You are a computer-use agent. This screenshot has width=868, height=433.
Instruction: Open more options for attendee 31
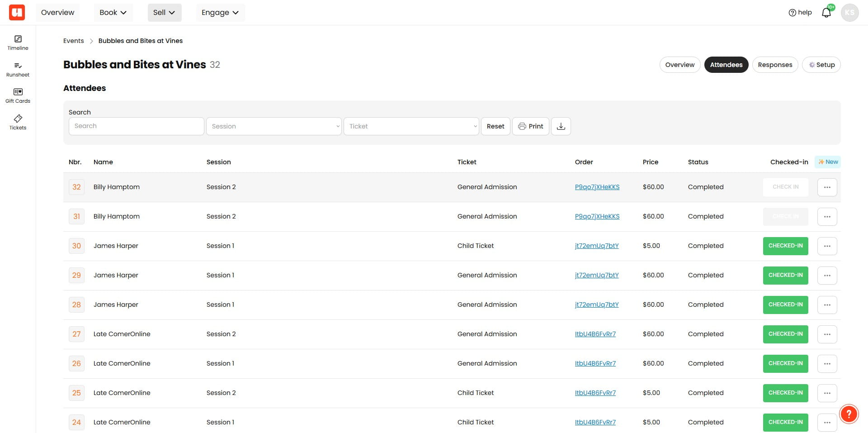[x=827, y=217]
